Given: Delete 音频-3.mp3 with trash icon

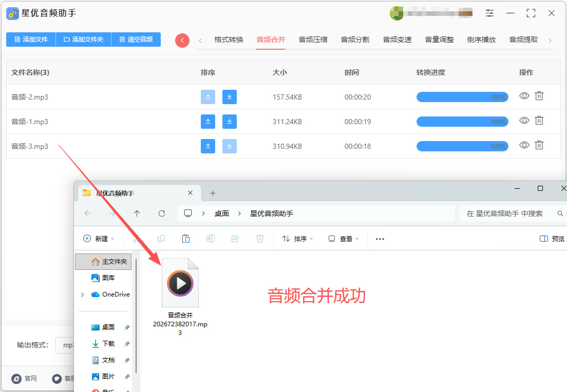Looking at the screenshot, I should [x=539, y=145].
